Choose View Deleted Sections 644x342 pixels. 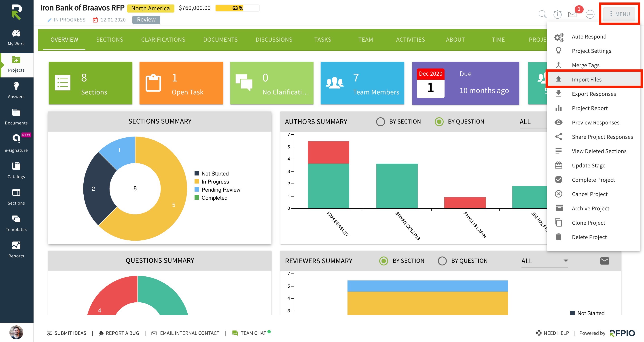[x=593, y=151]
